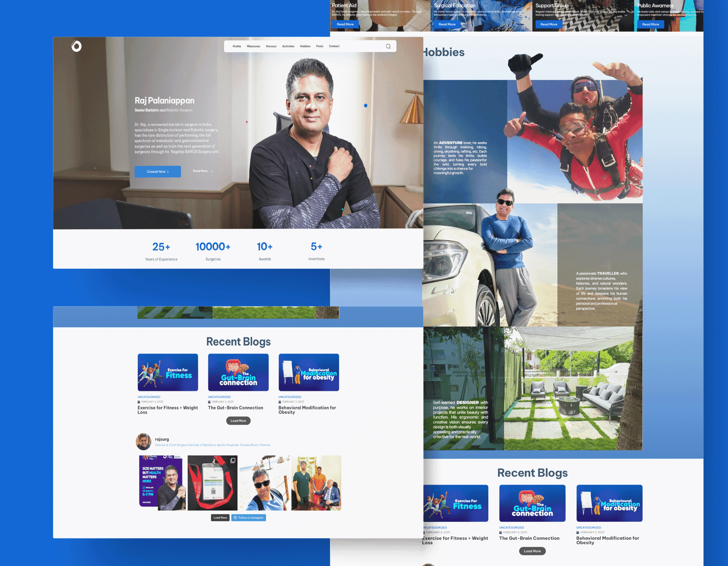Click Read More under Public Awareness

650,24
